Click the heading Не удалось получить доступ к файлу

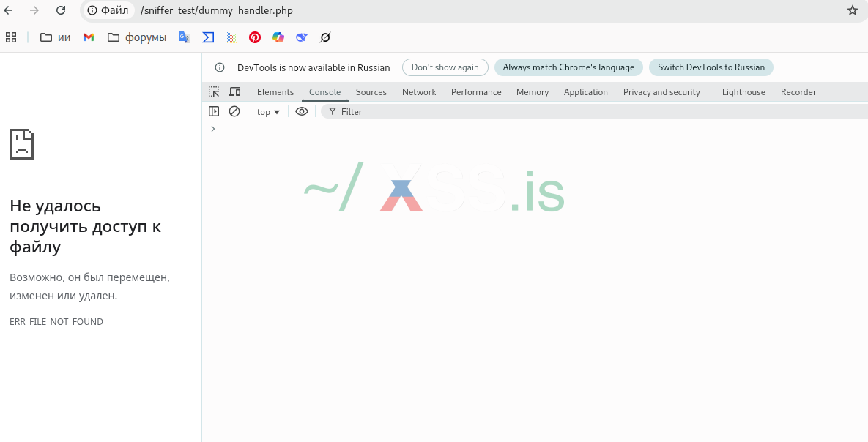pos(85,226)
